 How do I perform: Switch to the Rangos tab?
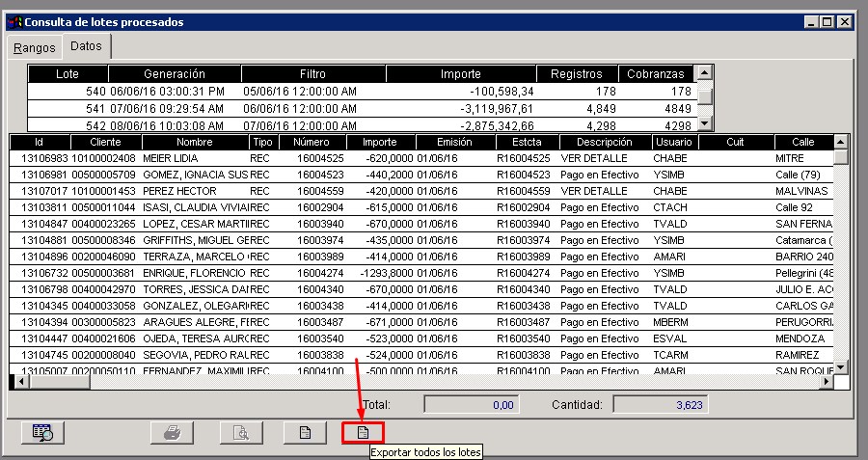(x=34, y=47)
